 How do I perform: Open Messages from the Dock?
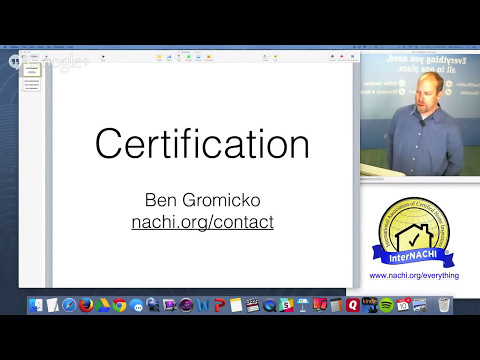136,305
